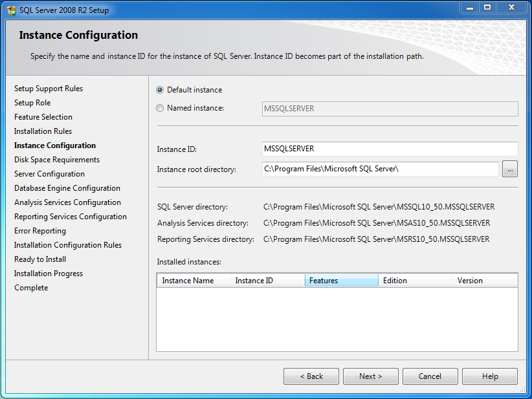The height and width of the screenshot is (399, 532).
Task: Click the Analysis Services directory path text
Action: (x=377, y=223)
